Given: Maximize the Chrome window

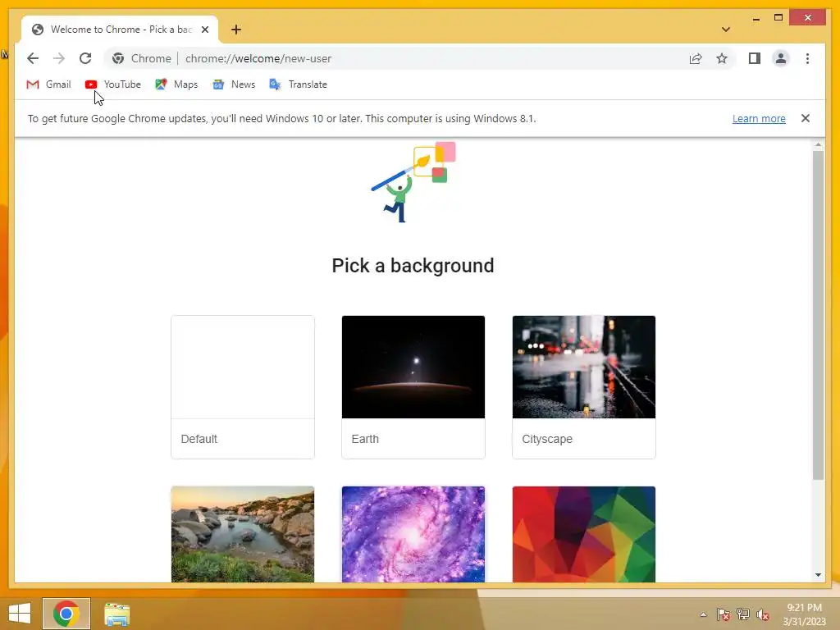Looking at the screenshot, I should click(x=778, y=18).
